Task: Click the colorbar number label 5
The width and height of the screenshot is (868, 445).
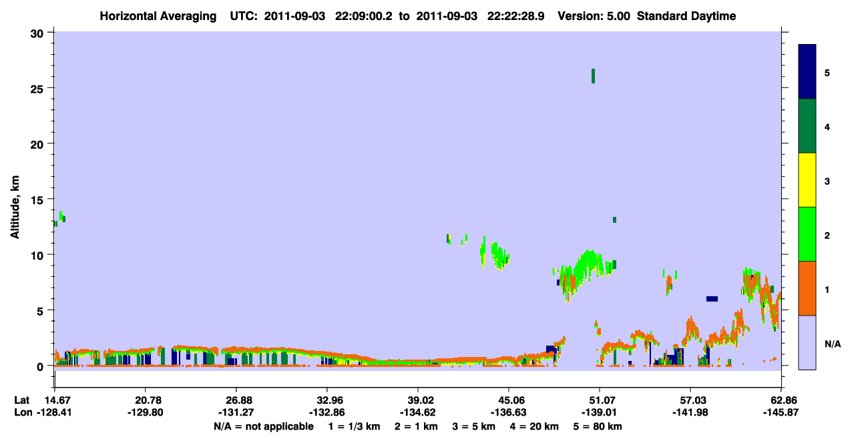Action: pos(827,72)
